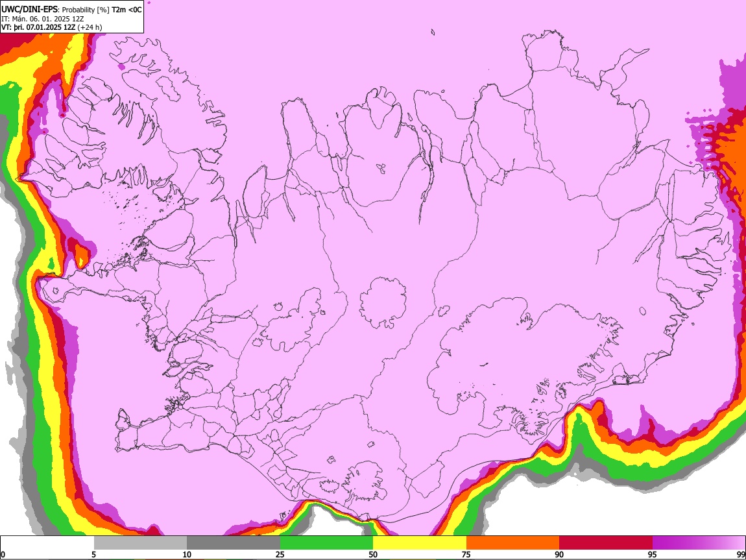
Task: Pick the orange 75–90 legend swatch
Action: point(512,542)
